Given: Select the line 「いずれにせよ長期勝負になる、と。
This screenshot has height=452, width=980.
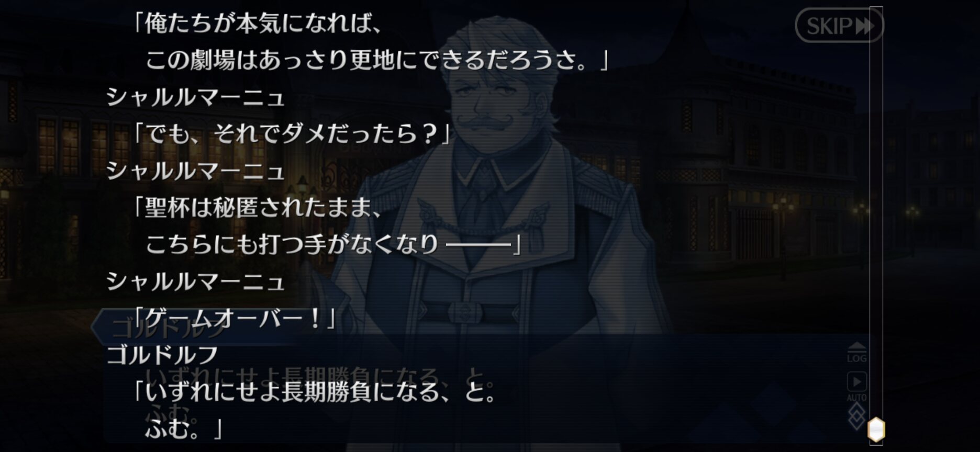Looking at the screenshot, I should (x=314, y=392).
